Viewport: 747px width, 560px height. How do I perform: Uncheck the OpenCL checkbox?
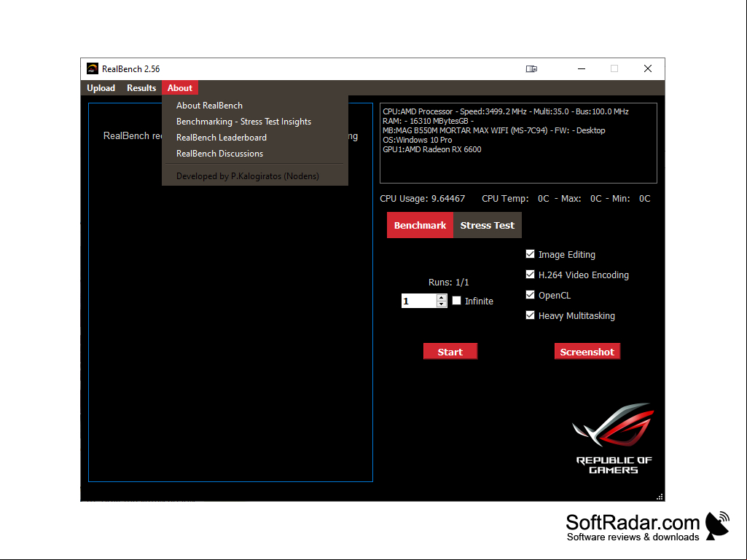[530, 295]
